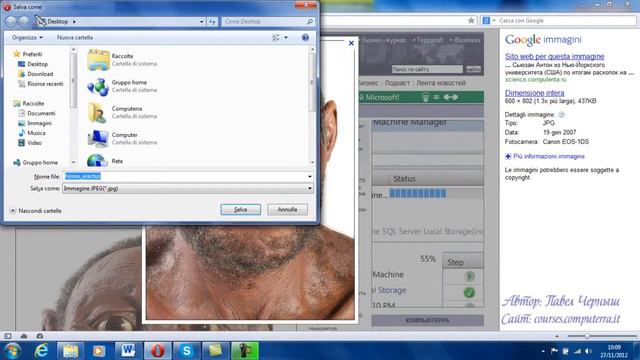Adjust the browser zoom slider handle
This screenshot has width=640, height=360.
coord(587,336)
